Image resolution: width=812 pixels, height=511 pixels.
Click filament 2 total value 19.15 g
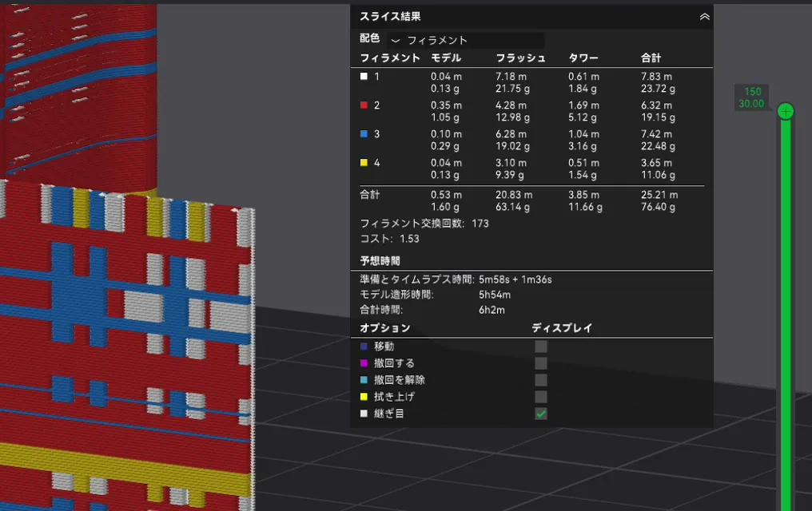pos(658,117)
